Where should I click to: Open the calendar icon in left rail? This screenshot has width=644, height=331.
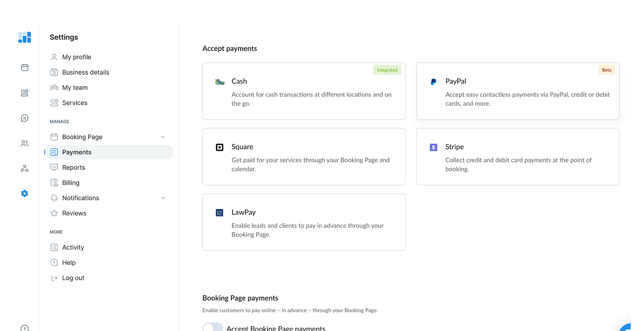[24, 67]
